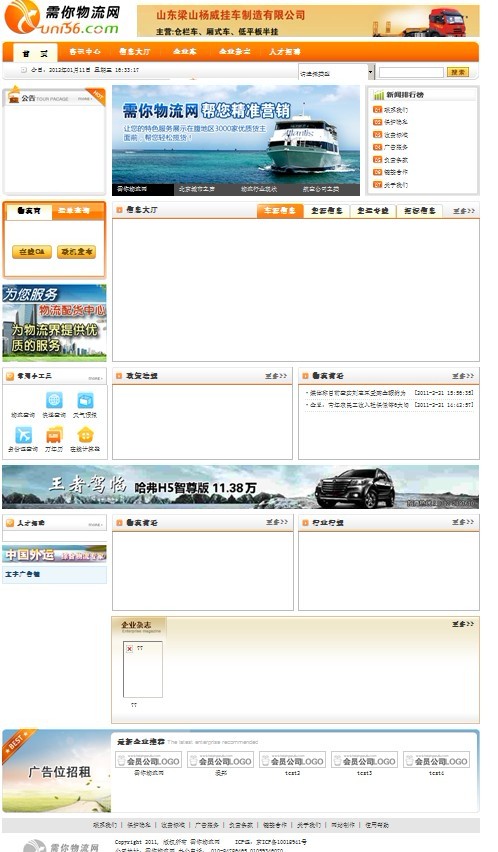The height and width of the screenshot is (852, 498).
Task: Open the yellow house-shaped calculator tool icon
Action: (x=85, y=435)
